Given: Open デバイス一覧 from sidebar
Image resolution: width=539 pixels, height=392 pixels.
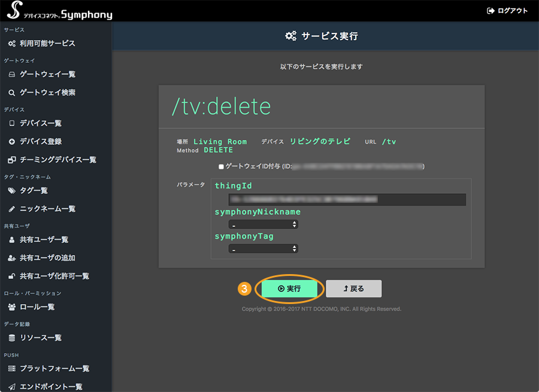Looking at the screenshot, I should tap(41, 123).
